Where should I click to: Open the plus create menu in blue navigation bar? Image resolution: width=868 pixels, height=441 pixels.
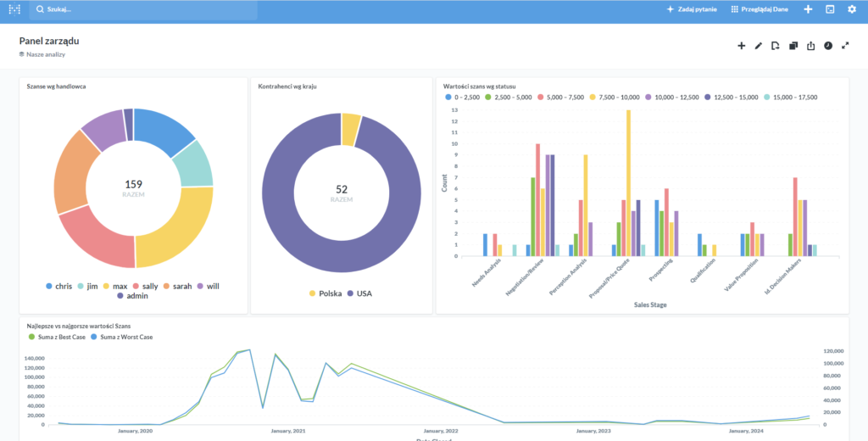pyautogui.click(x=808, y=9)
